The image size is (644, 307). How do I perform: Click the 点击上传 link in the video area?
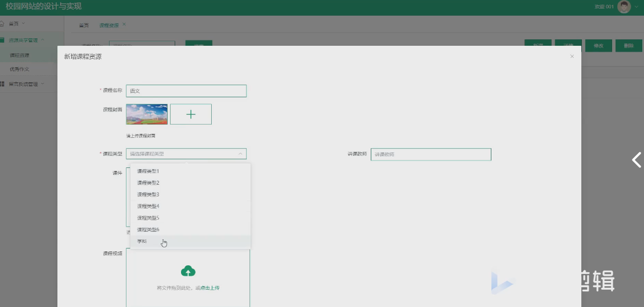210,288
